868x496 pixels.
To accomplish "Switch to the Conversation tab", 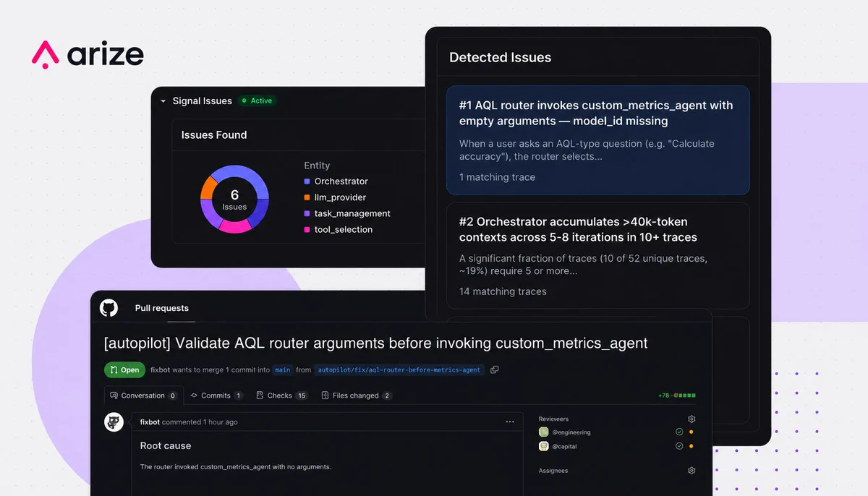I will click(x=143, y=395).
